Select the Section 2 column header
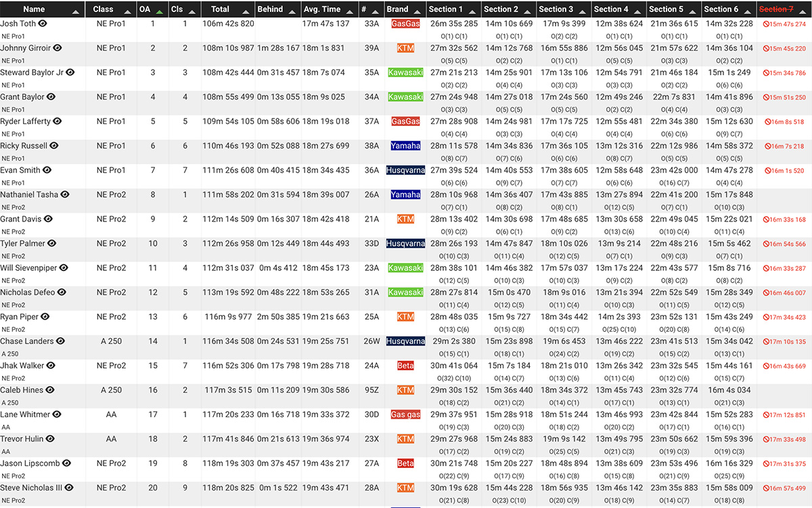Screen dimensions: 812x508 (510, 9)
